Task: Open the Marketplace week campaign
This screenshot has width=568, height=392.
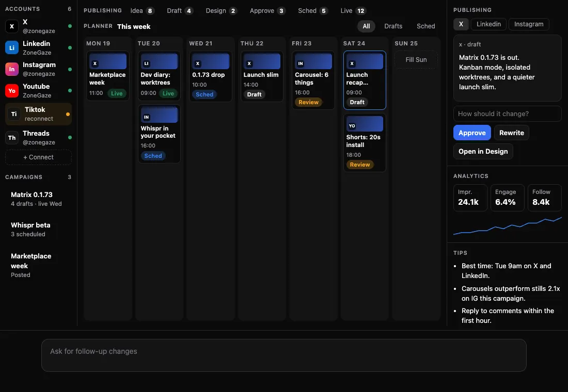Action: pyautogui.click(x=38, y=265)
